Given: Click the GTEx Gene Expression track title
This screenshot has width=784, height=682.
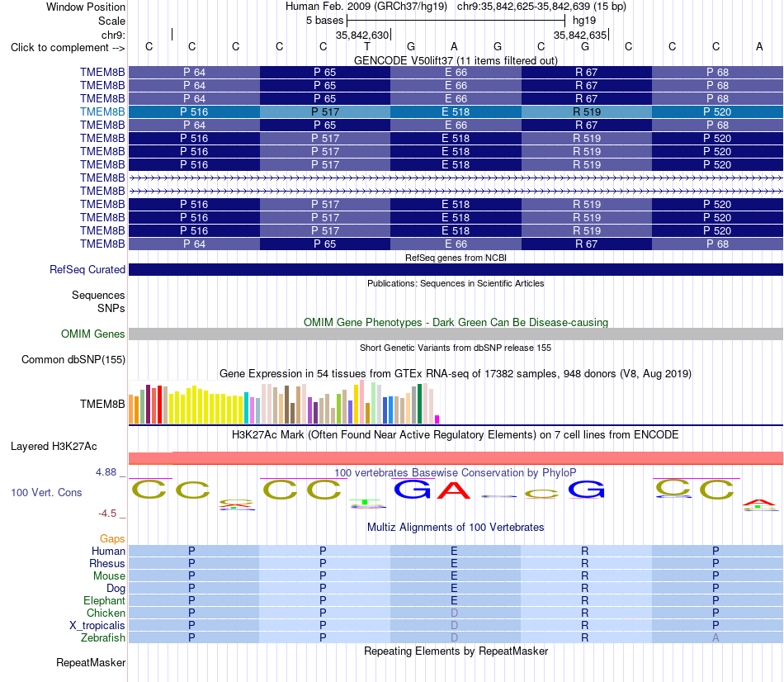Looking at the screenshot, I should [x=456, y=374].
